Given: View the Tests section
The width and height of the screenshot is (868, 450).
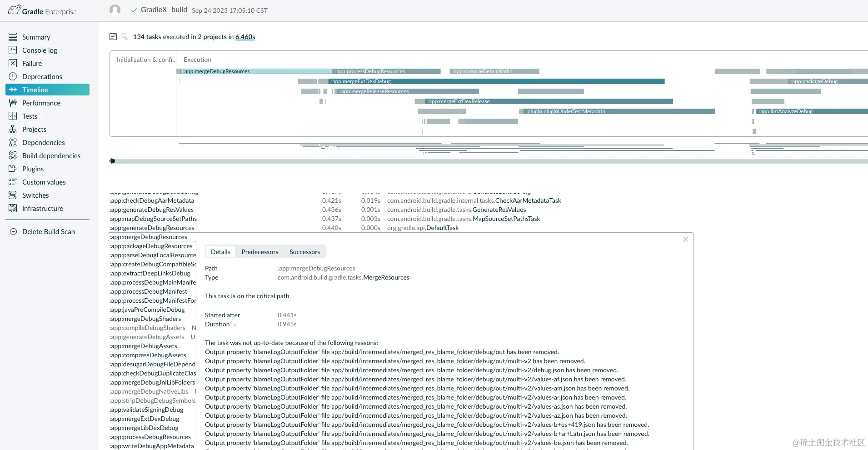Looking at the screenshot, I should (x=30, y=116).
